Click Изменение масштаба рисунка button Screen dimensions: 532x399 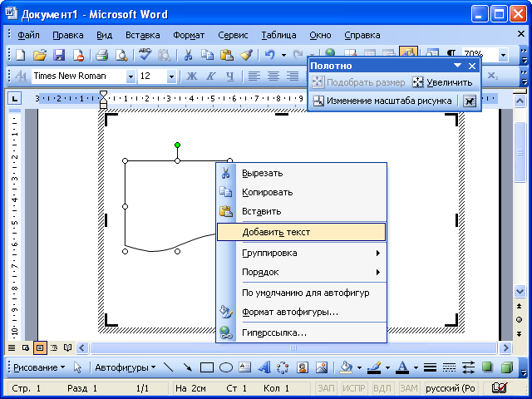click(x=382, y=101)
